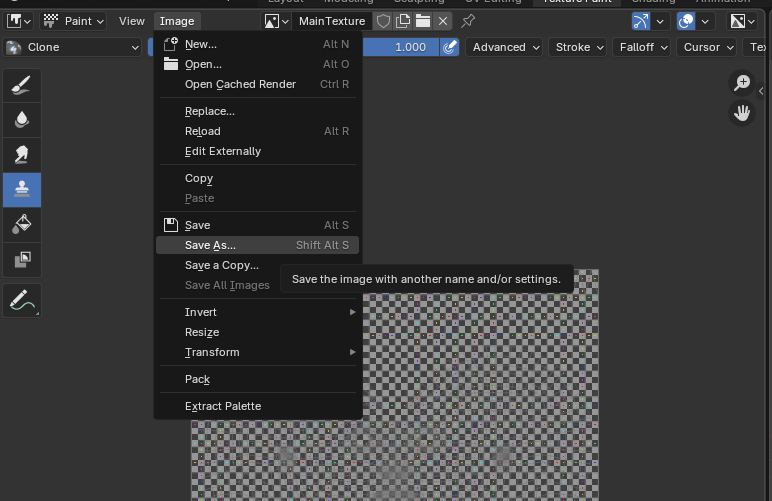
Task: Choose Save As... entry
Action: pyautogui.click(x=257, y=245)
